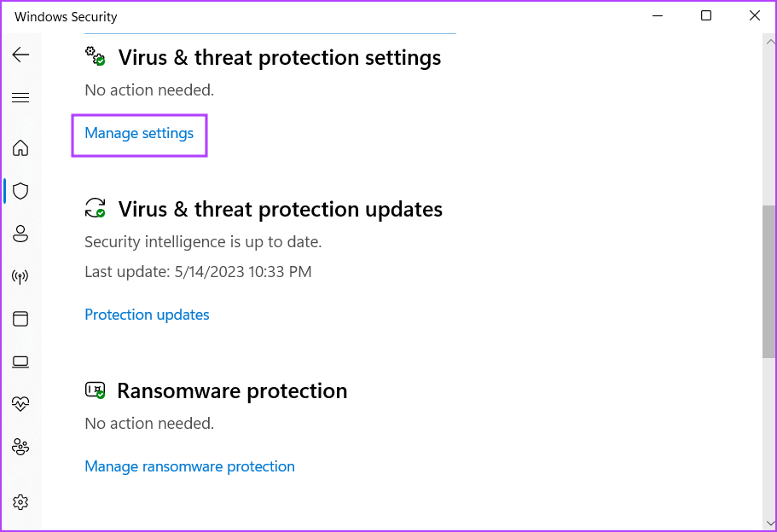
Task: Maximize the Windows Security window
Action: click(x=706, y=16)
